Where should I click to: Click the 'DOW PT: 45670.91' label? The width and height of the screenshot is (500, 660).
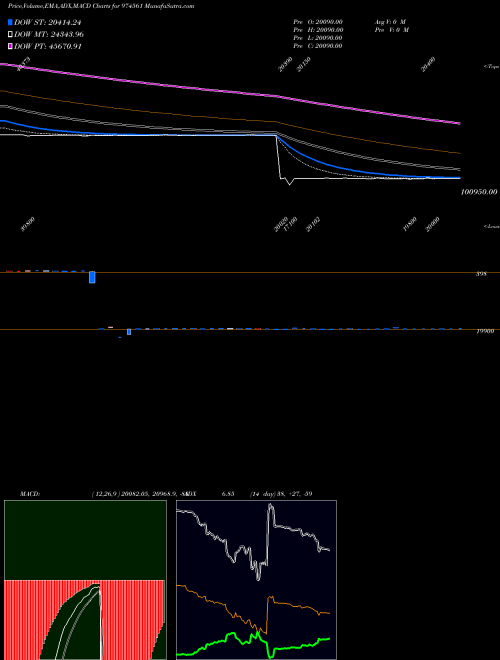pyautogui.click(x=48, y=46)
